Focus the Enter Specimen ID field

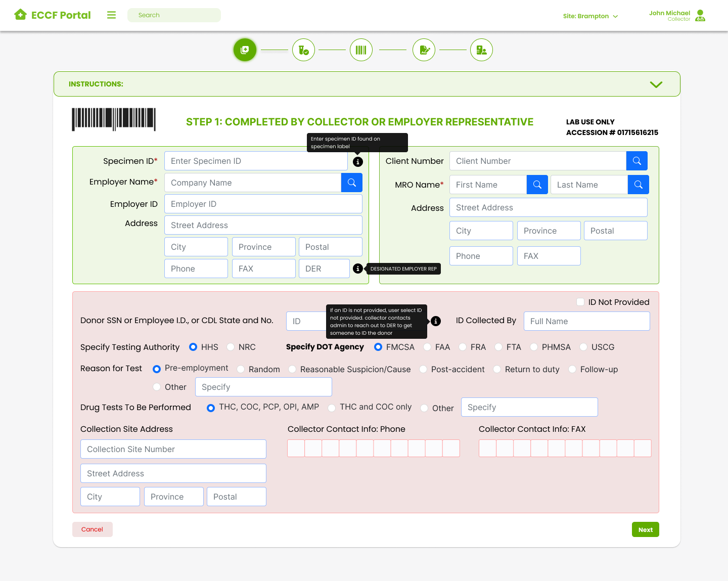point(256,161)
